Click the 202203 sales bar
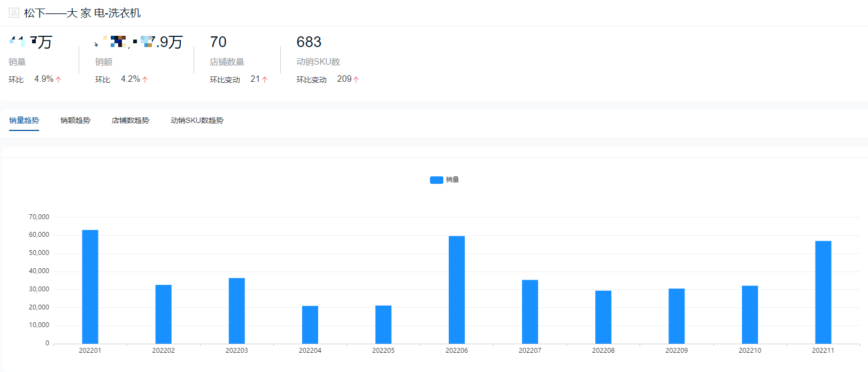 pos(237,311)
